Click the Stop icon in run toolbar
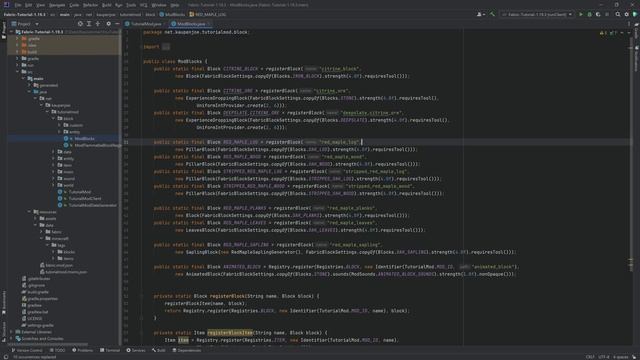 click(x=607, y=14)
